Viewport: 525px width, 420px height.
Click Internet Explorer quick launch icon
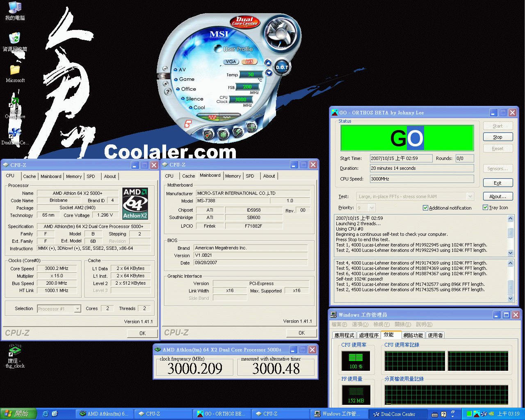(45, 414)
